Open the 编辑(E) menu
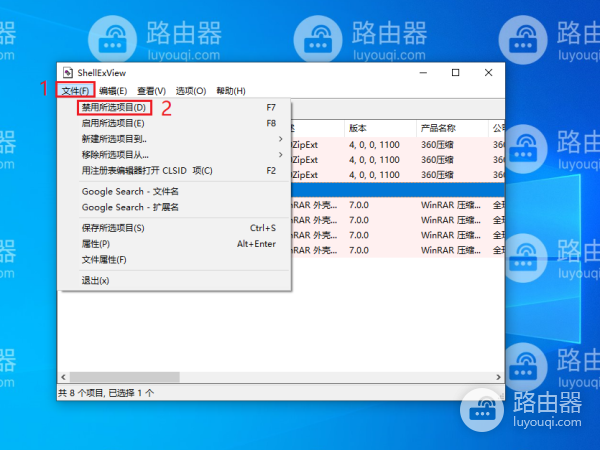600x450 pixels. [113, 91]
